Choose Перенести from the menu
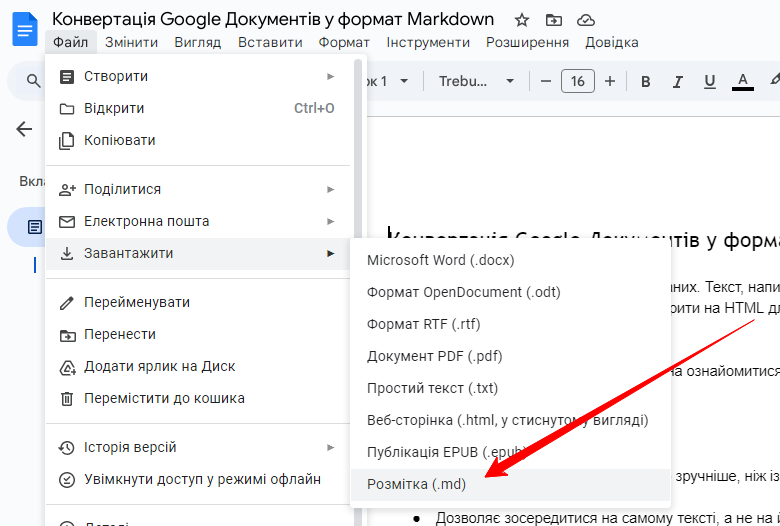 198,334
